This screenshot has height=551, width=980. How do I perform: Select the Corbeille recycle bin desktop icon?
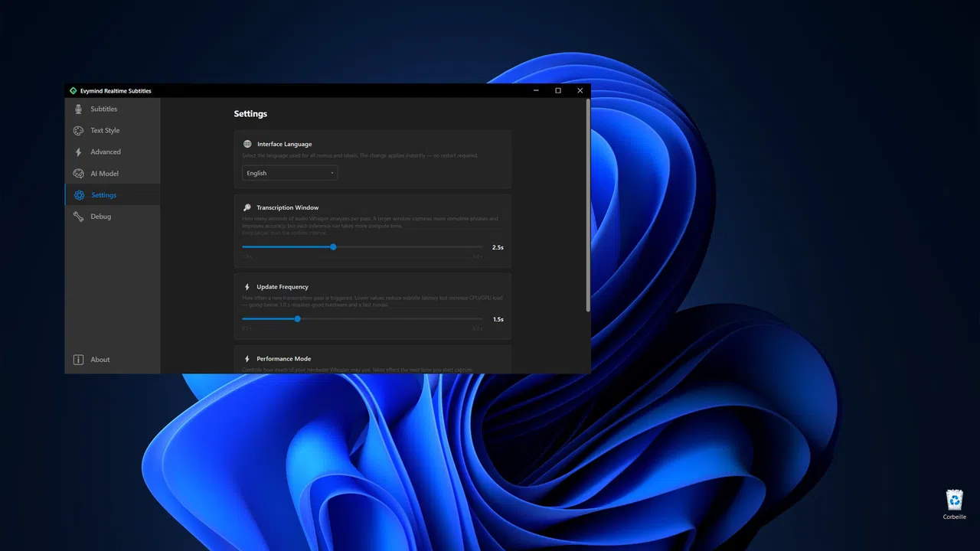(955, 504)
